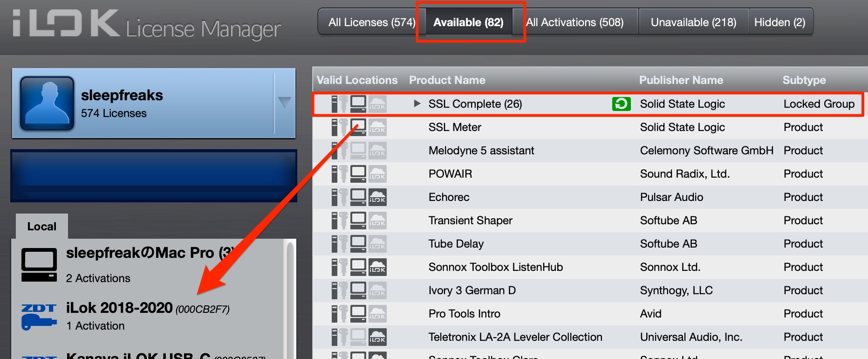Open the sleepfreaks account dropdown arrow

[x=284, y=103]
